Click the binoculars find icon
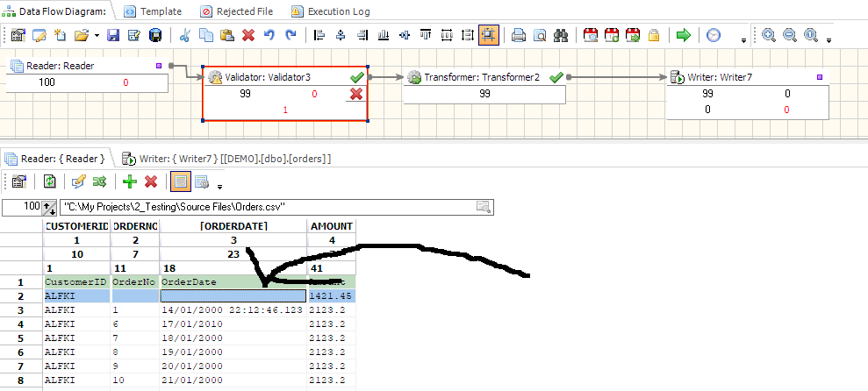The height and width of the screenshot is (391, 868). [x=562, y=35]
